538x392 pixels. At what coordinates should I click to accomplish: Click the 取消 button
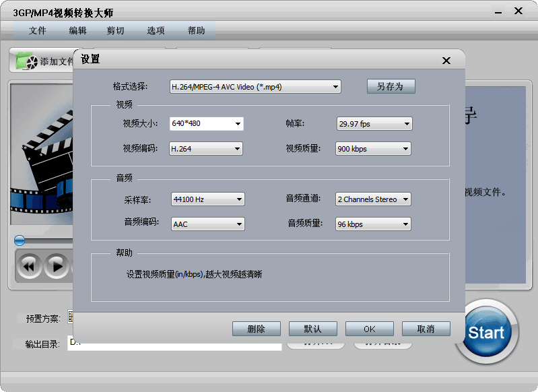click(x=426, y=329)
